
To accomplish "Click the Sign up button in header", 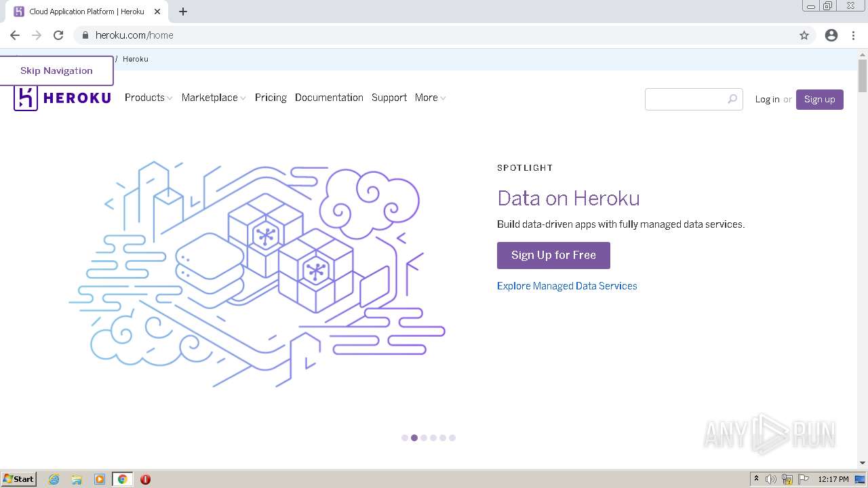I will point(820,100).
